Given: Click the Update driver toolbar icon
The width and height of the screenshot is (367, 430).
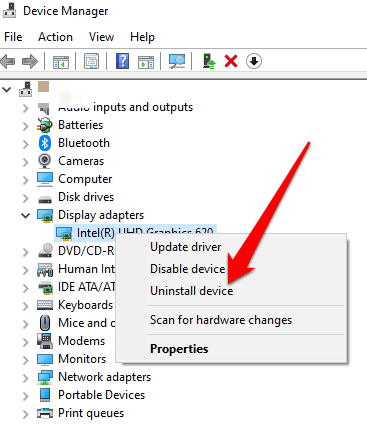Looking at the screenshot, I should pos(209,61).
